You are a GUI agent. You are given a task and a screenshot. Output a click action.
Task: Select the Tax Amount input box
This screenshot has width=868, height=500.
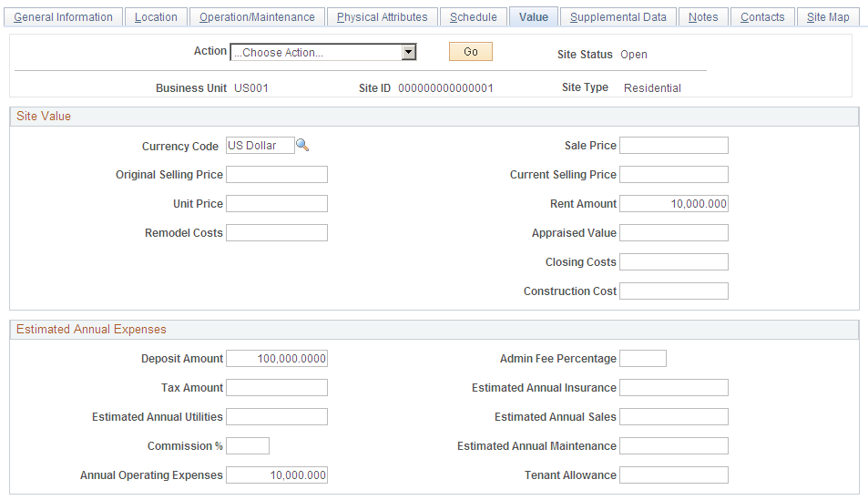pos(277,388)
